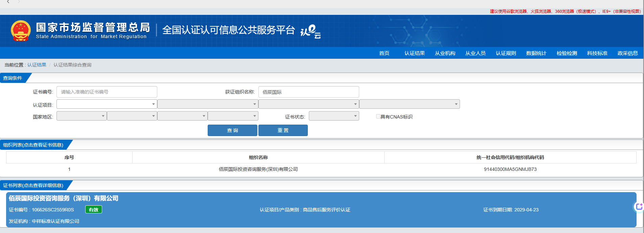Open 认证结果 menu item
This screenshot has width=644, height=233.
[x=415, y=53]
